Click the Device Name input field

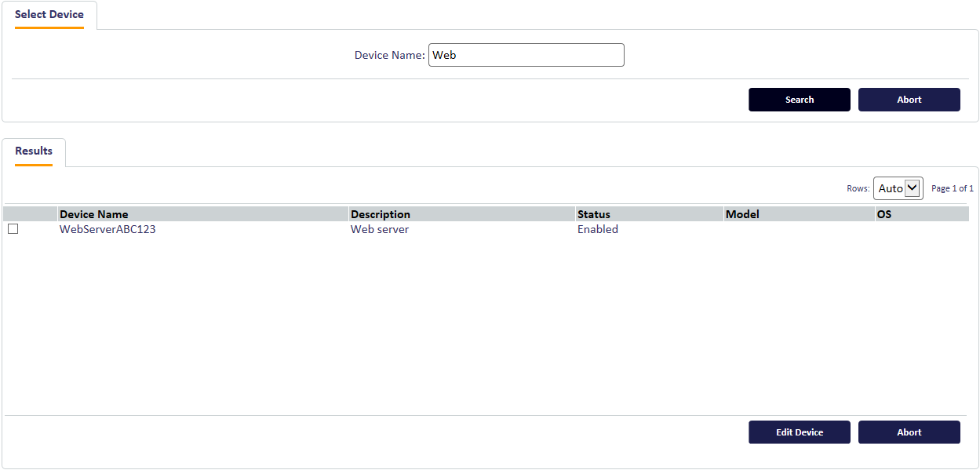tap(526, 55)
